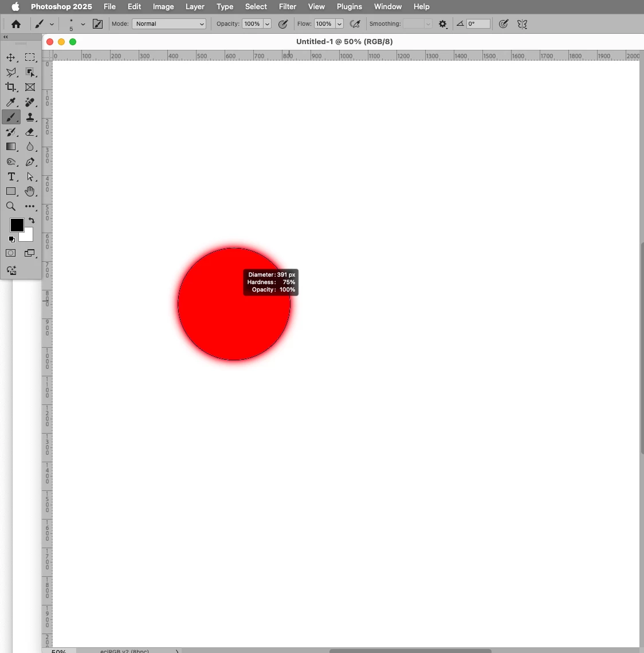Screen dimensions: 644x653
Task: Select the Clone Stamp tool
Action: point(30,117)
